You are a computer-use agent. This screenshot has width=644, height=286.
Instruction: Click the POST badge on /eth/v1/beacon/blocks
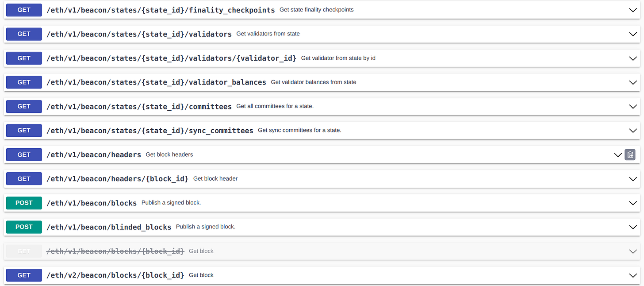pos(23,203)
